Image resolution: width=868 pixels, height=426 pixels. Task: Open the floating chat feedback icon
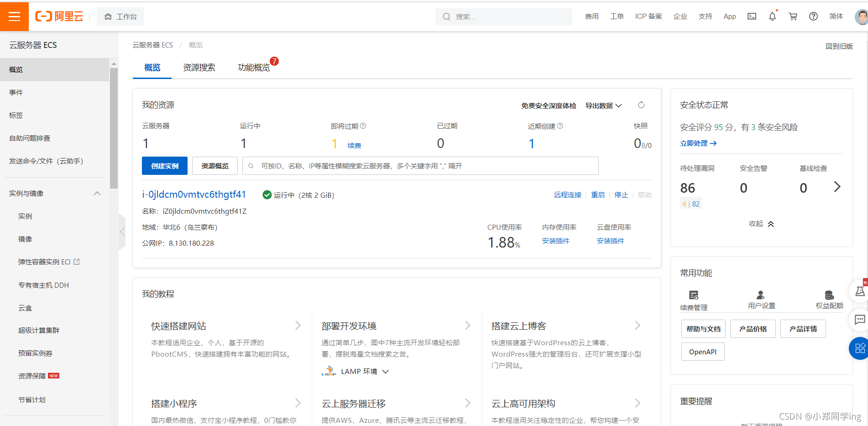(859, 320)
